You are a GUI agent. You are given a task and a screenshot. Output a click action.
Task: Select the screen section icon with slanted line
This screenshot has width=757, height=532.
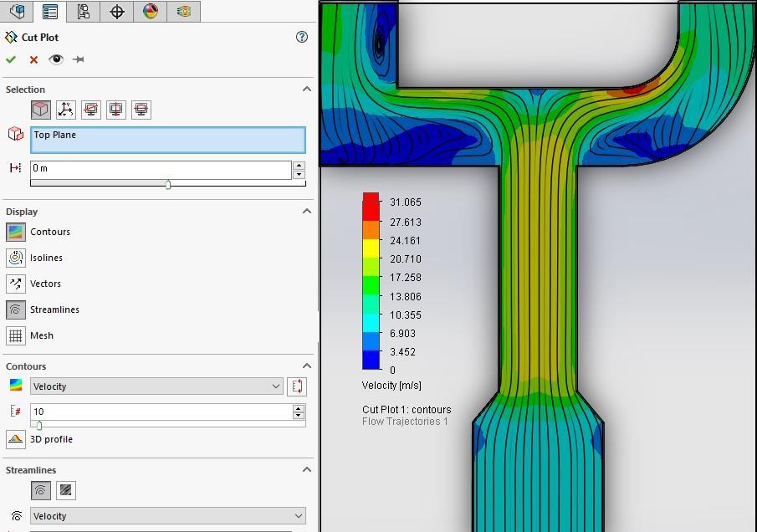[x=91, y=110]
